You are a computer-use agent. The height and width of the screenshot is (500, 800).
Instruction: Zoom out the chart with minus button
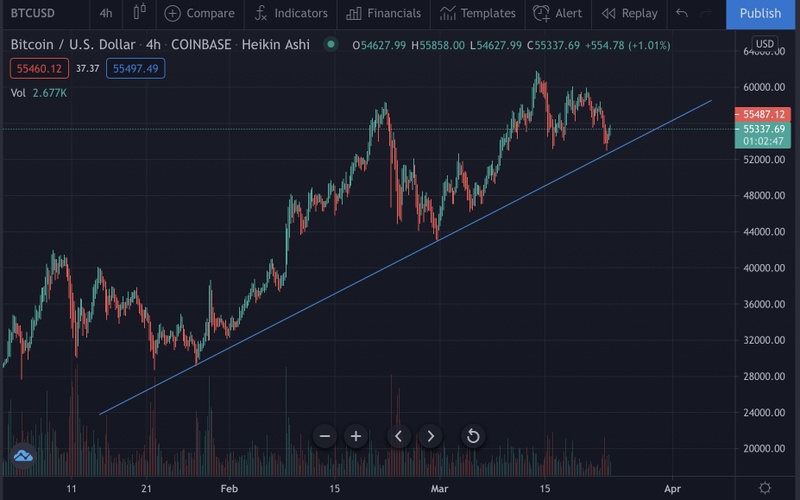[325, 436]
